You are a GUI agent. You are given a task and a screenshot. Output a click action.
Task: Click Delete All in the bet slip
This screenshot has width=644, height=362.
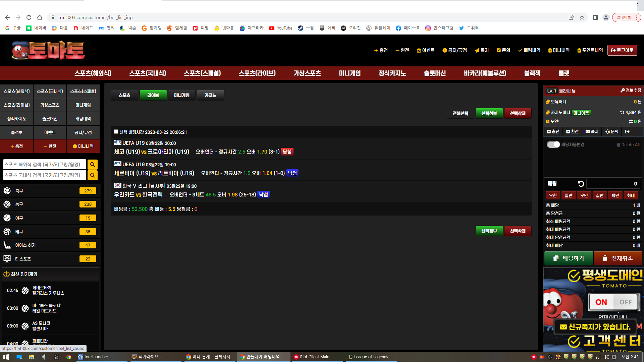coord(628,145)
